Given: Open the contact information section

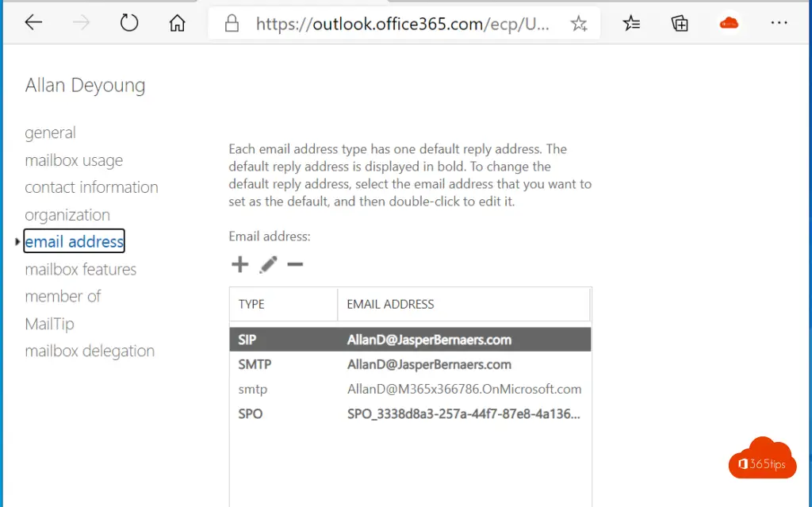Looking at the screenshot, I should pos(92,187).
